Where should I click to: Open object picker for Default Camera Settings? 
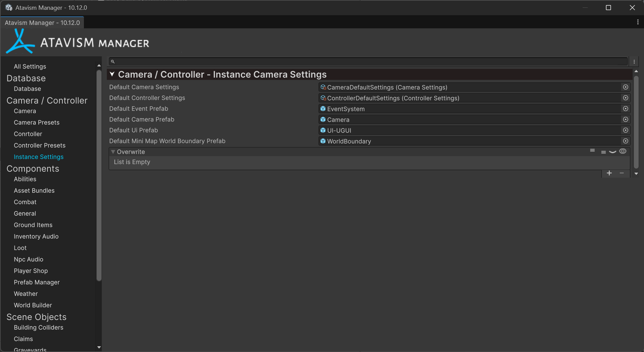[625, 87]
